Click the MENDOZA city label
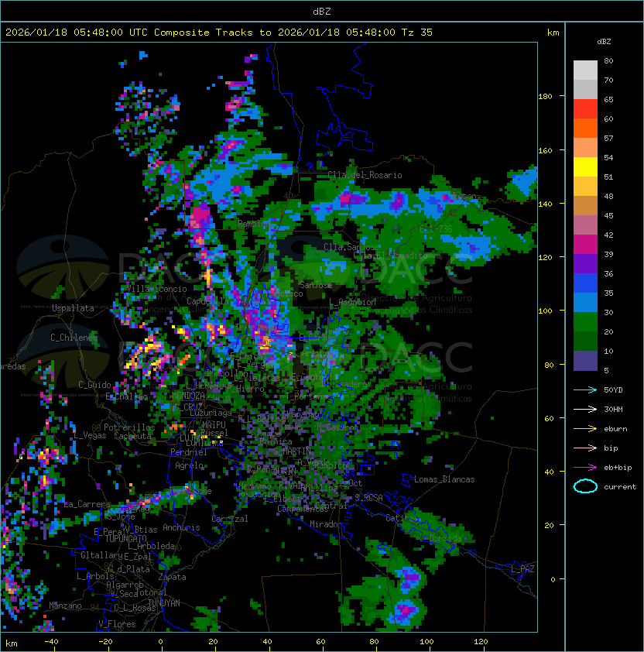The height and width of the screenshot is (652, 644). coord(188,395)
